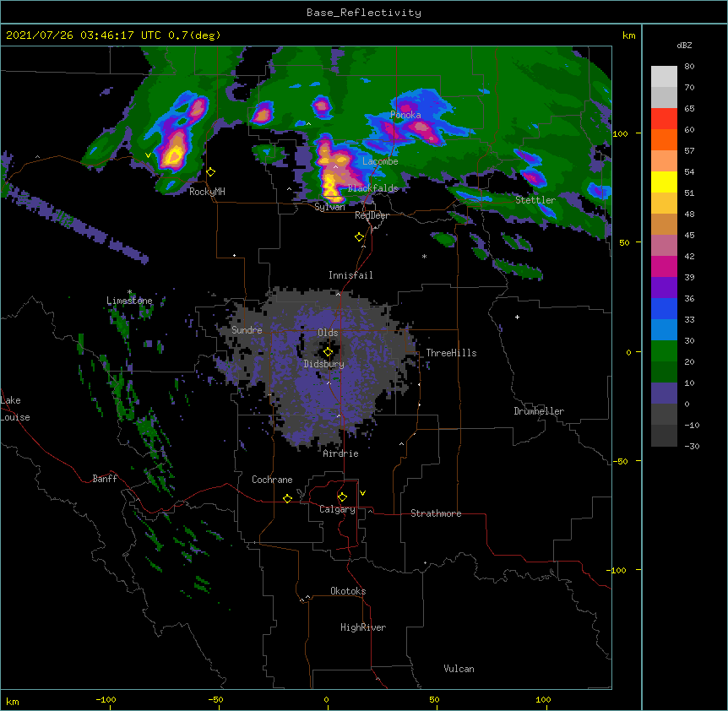Click the white asterisk marker southwest of Stettler
Screen dimensions: 728x711
click(x=424, y=256)
